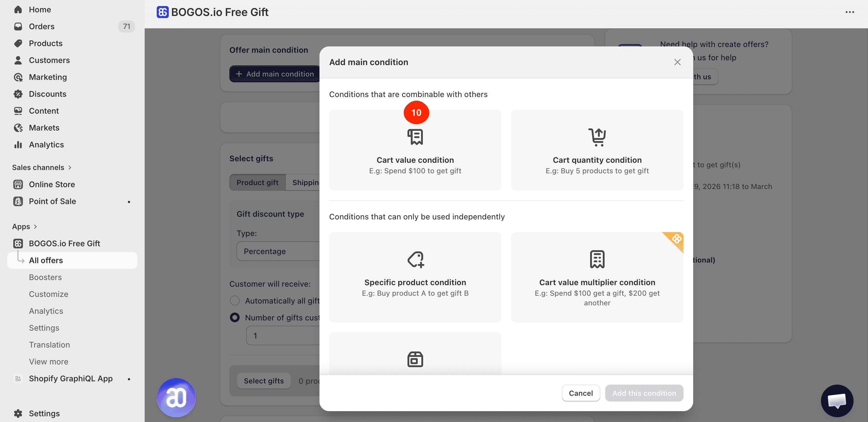Open Boosters menu item

tap(45, 277)
